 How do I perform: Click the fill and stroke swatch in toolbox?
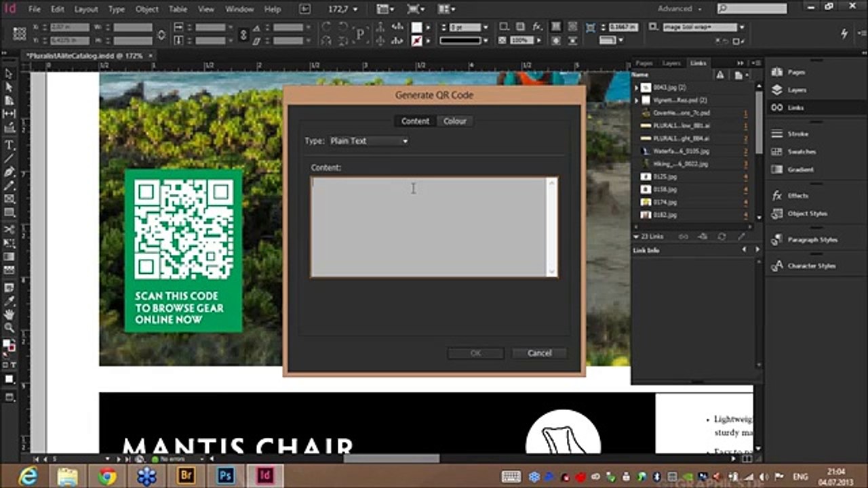[9, 346]
